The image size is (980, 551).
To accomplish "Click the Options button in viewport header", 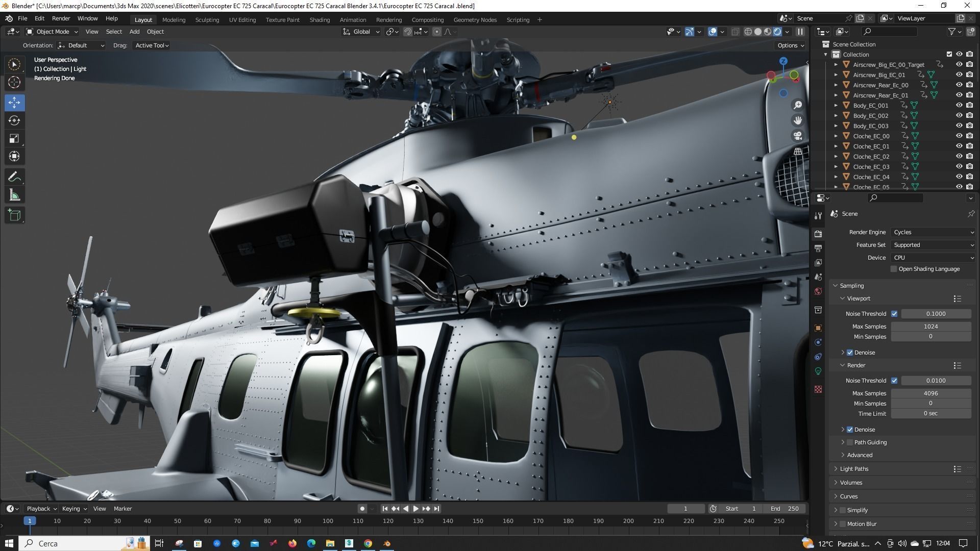I will click(790, 45).
